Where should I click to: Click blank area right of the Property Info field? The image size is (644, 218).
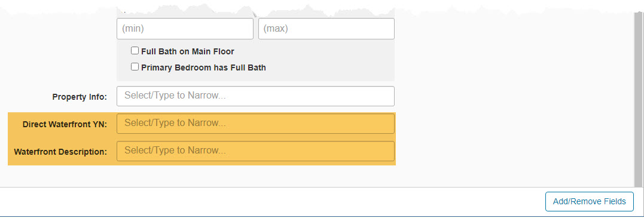514,96
